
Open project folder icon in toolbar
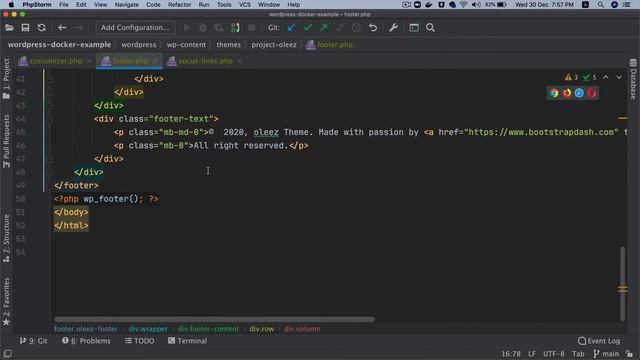[x=9, y=28]
